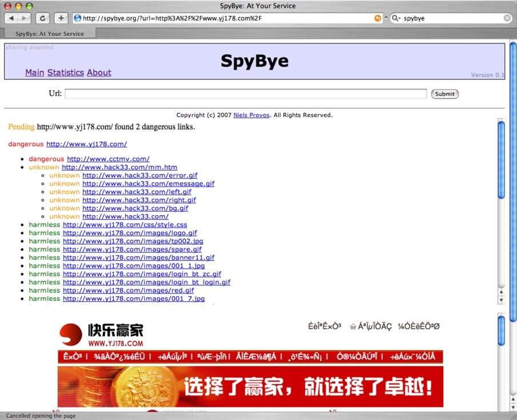Open the hack33.com/left.gif link
The height and width of the screenshot is (420, 517).
tap(137, 192)
